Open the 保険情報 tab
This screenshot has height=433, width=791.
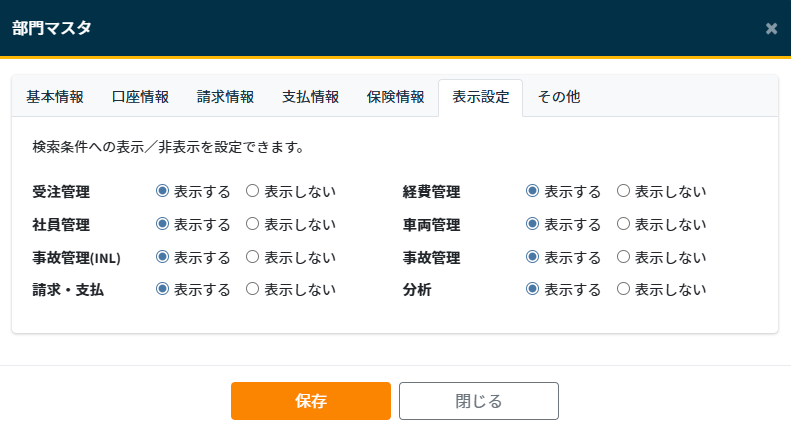395,97
